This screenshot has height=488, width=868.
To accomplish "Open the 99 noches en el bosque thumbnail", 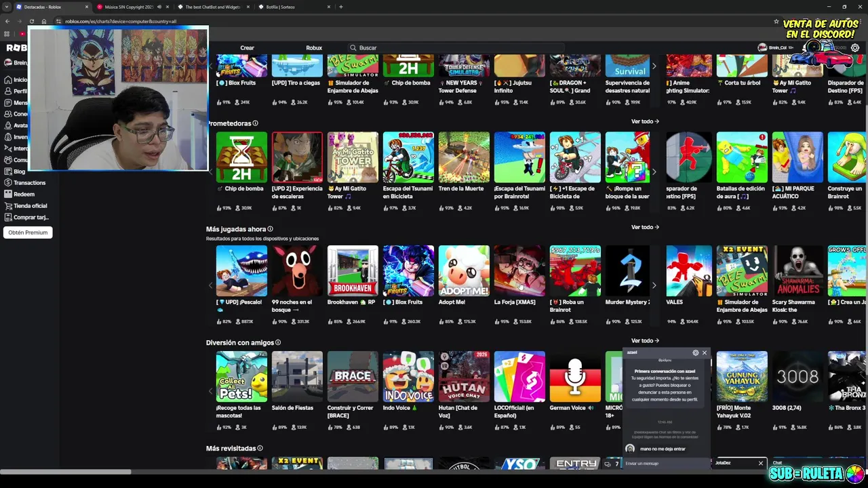I will [297, 270].
